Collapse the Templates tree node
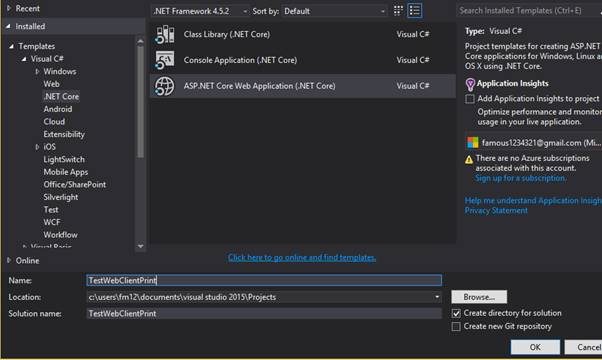The width and height of the screenshot is (602, 360). pos(12,46)
